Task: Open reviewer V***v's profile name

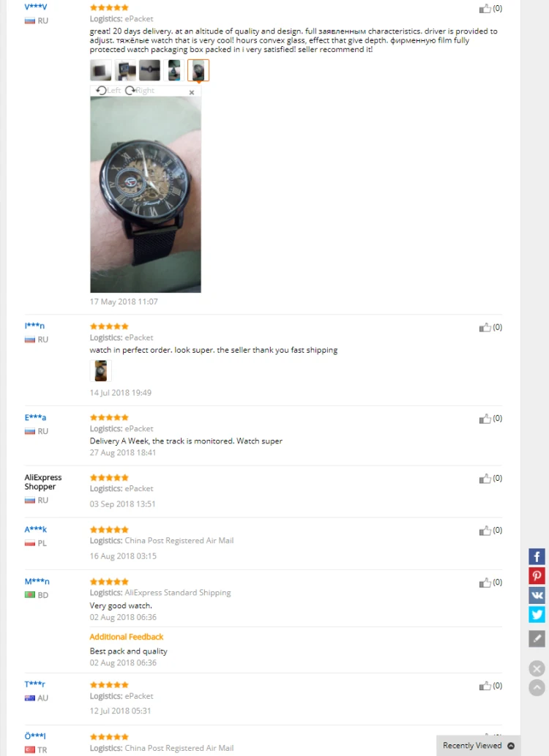Action: [36, 7]
